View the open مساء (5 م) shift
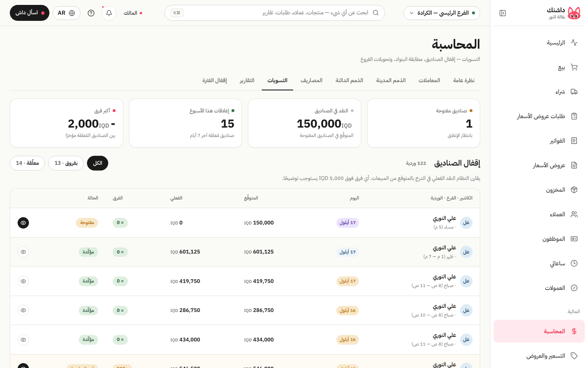Viewport: 588px width, 368px height. (23, 223)
